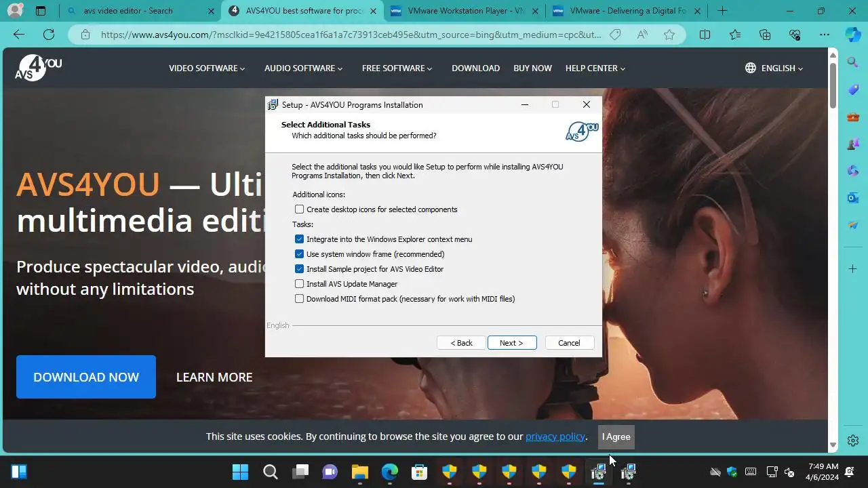Click Back in the Setup dialog
Screen dimensions: 868x488
point(461,343)
